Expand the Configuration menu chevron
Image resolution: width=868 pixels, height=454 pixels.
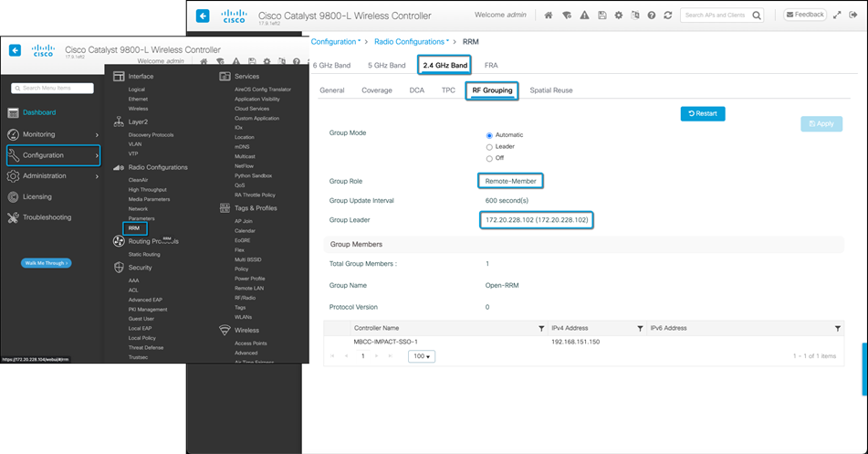tap(97, 156)
